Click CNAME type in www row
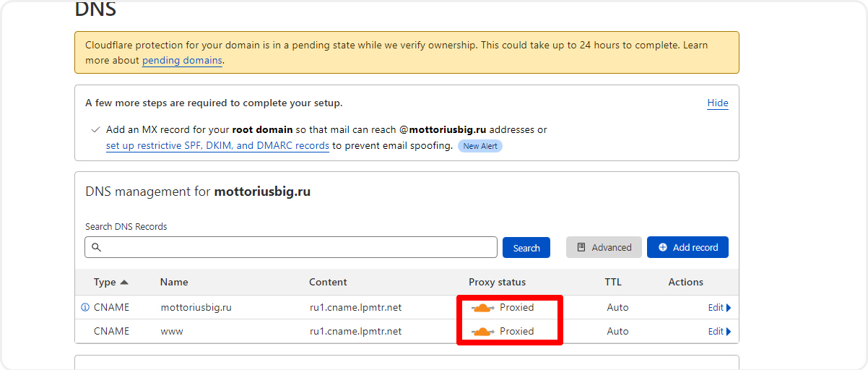The height and width of the screenshot is (370, 868). click(111, 331)
